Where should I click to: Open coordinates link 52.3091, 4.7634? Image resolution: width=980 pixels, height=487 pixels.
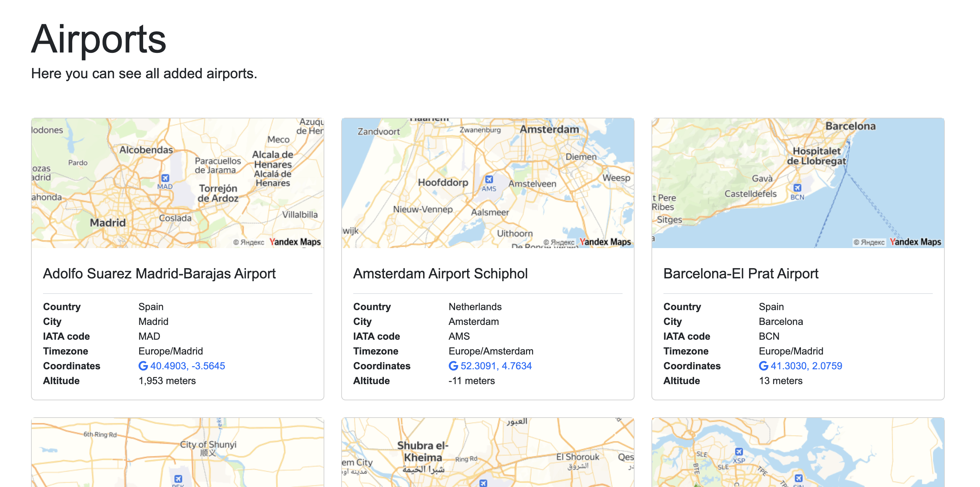point(496,366)
